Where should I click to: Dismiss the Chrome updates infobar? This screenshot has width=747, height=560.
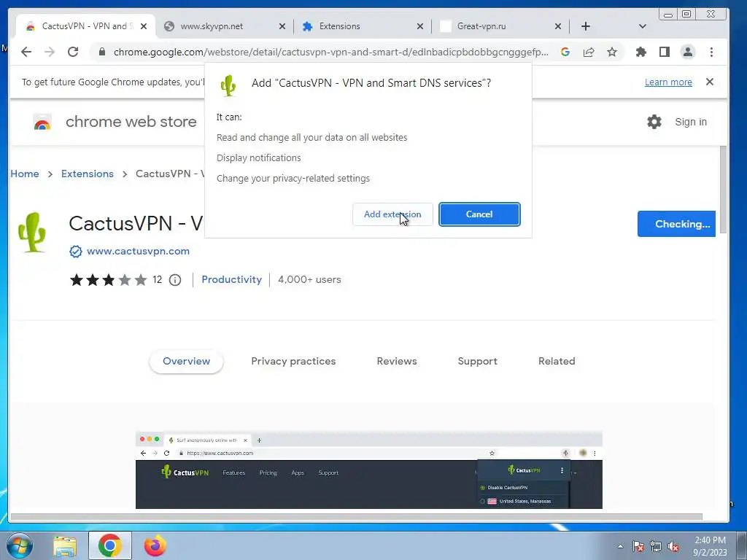click(x=710, y=82)
